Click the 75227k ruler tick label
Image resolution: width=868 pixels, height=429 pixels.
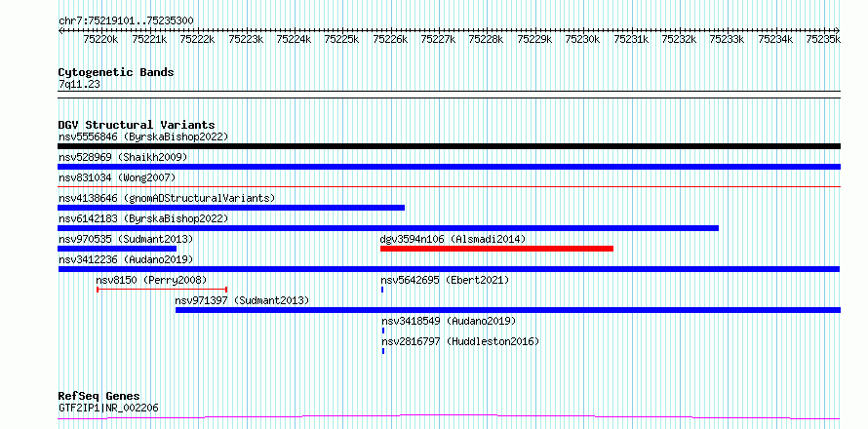click(x=439, y=39)
